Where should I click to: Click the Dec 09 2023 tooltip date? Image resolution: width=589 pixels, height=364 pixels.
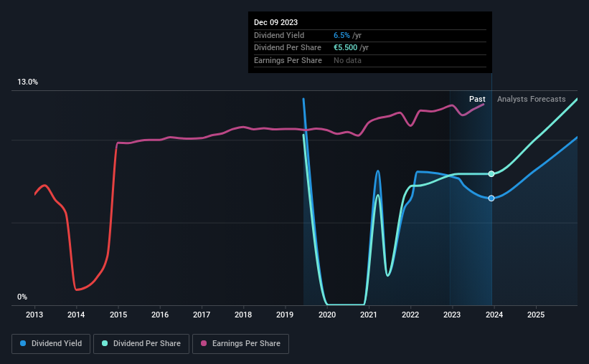click(x=275, y=22)
